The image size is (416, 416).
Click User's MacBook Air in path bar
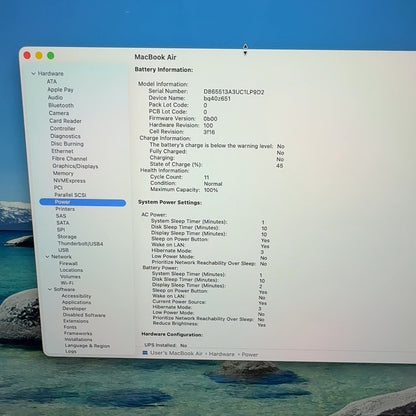pyautogui.click(x=176, y=353)
